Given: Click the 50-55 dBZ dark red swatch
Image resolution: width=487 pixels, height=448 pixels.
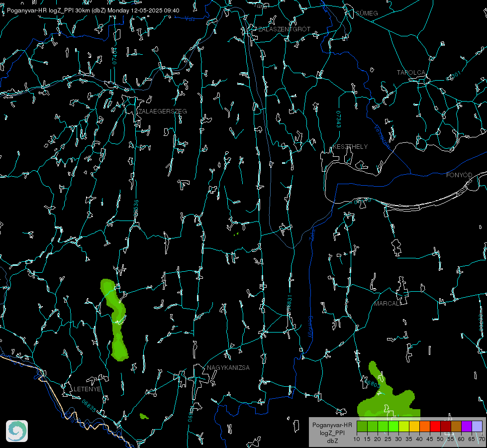Looking at the screenshot, I should coord(446,426).
